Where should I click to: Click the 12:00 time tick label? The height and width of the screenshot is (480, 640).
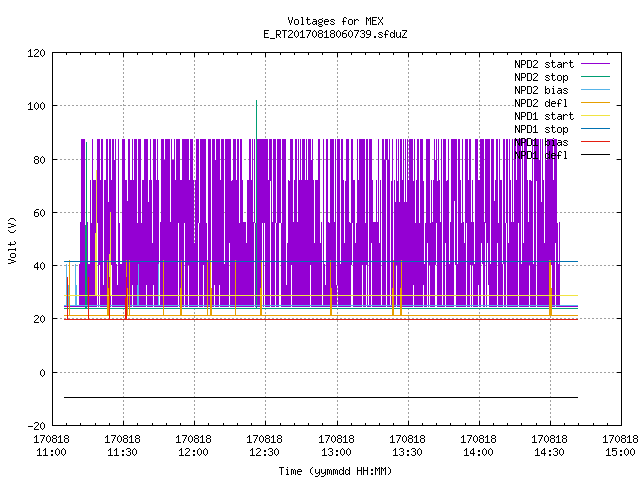click(x=193, y=452)
